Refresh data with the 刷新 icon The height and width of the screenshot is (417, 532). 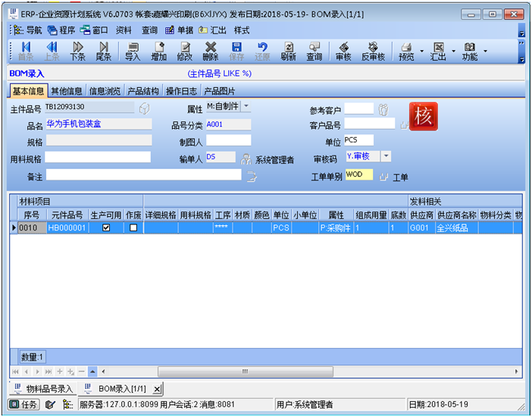click(288, 51)
